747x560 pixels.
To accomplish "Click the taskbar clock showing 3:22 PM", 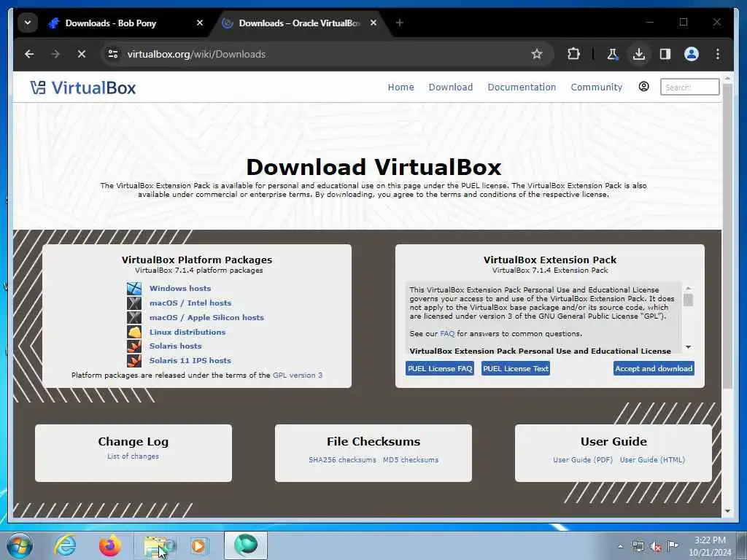I will [x=710, y=546].
